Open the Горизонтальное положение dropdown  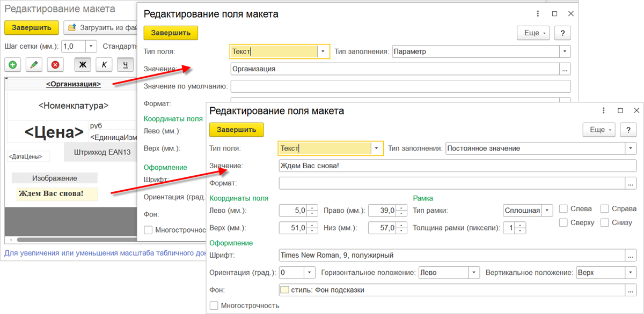(x=473, y=272)
